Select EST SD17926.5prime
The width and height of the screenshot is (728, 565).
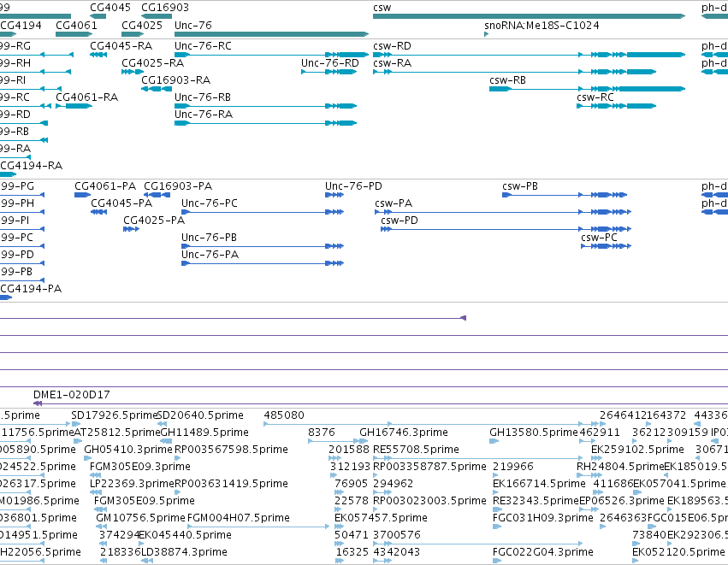[75, 424]
